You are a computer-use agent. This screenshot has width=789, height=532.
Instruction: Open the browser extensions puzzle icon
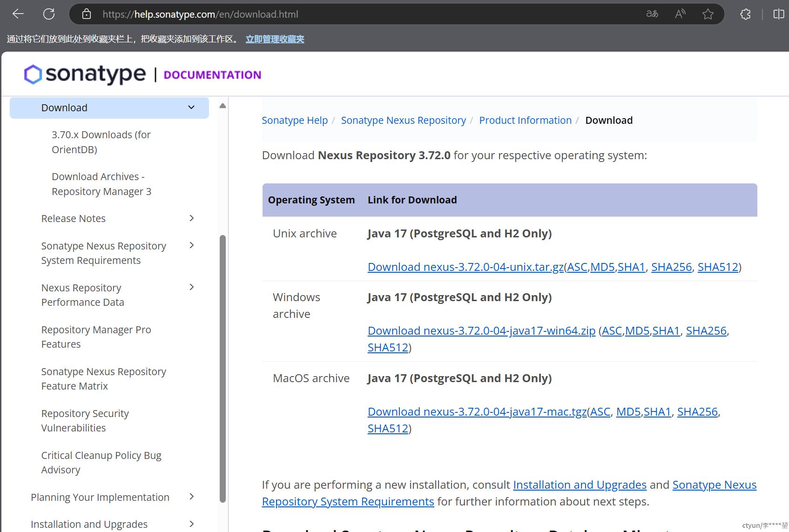coord(745,14)
